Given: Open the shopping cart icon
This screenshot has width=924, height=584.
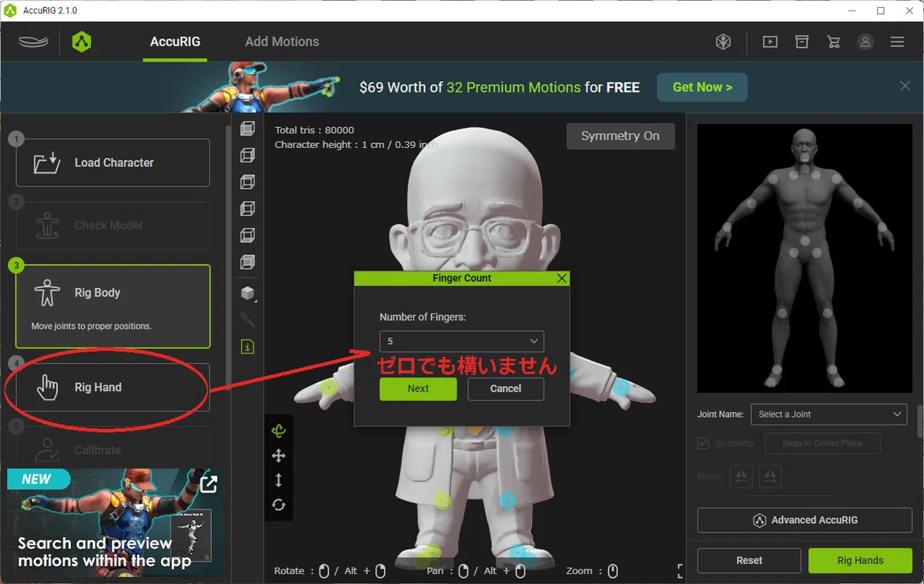Looking at the screenshot, I should point(834,42).
